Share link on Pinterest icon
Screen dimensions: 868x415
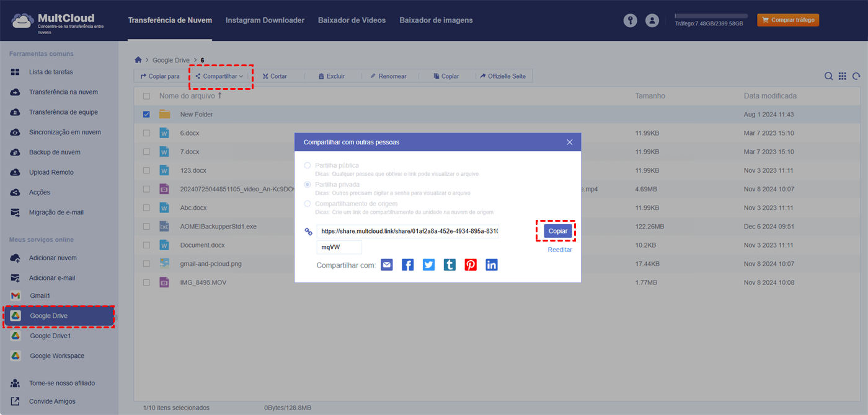471,264
